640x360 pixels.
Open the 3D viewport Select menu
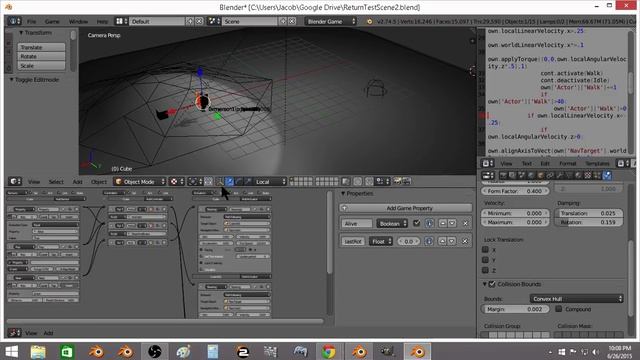click(56, 182)
